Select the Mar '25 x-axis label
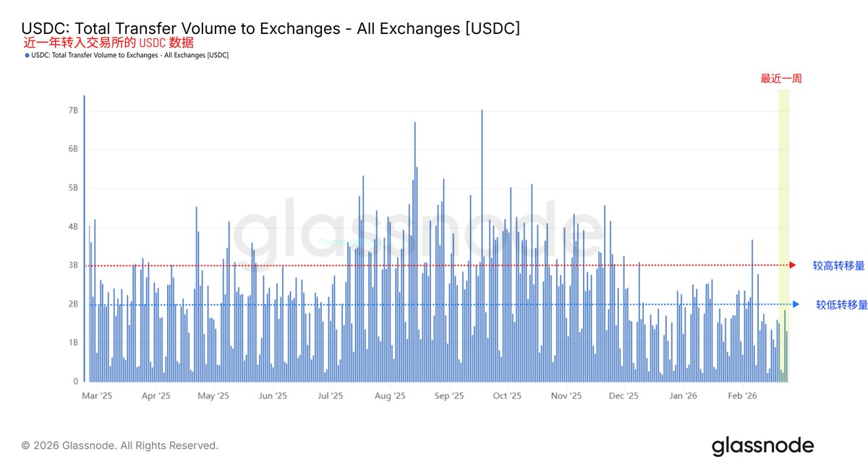The height and width of the screenshot is (470, 868). (x=97, y=396)
